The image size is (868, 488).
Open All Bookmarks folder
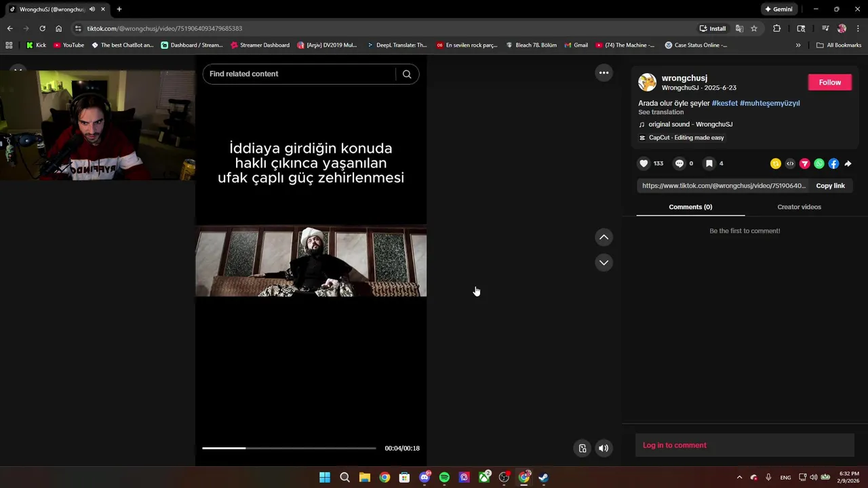(839, 45)
